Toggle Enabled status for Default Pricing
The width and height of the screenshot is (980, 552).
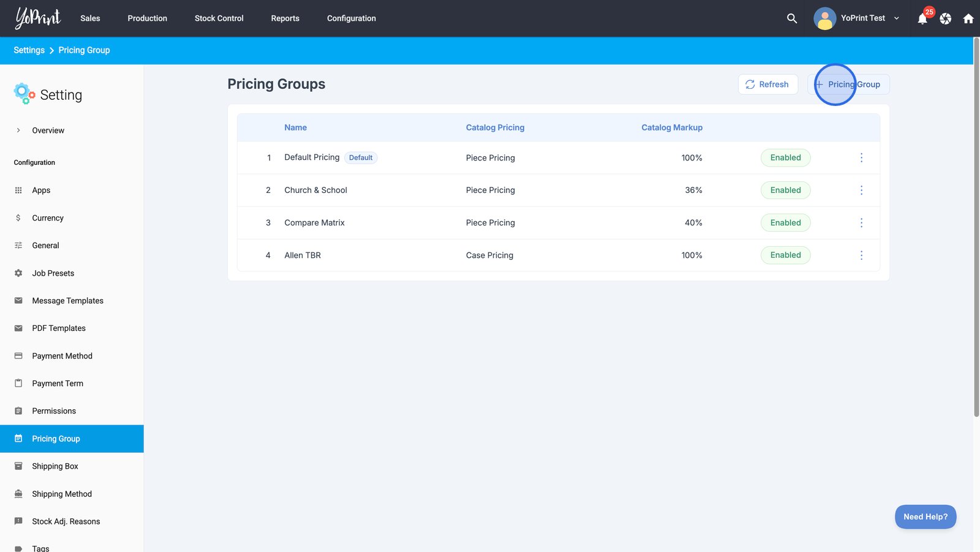pyautogui.click(x=785, y=158)
